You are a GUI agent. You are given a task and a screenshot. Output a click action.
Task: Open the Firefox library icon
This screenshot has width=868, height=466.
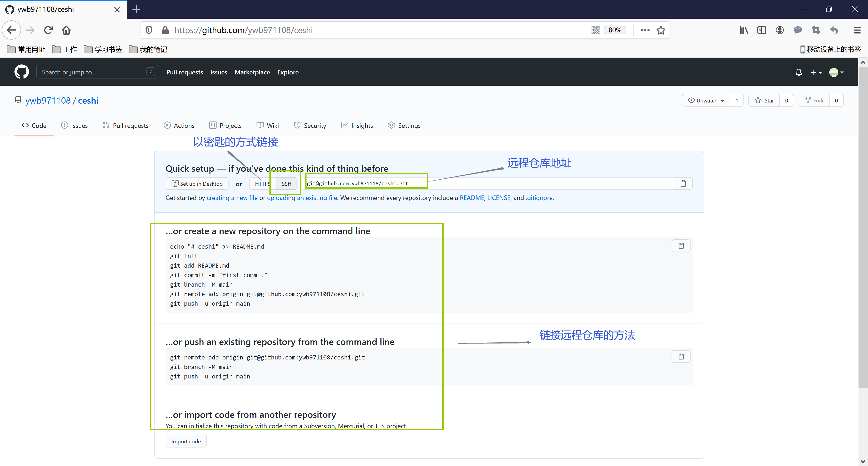coord(744,30)
